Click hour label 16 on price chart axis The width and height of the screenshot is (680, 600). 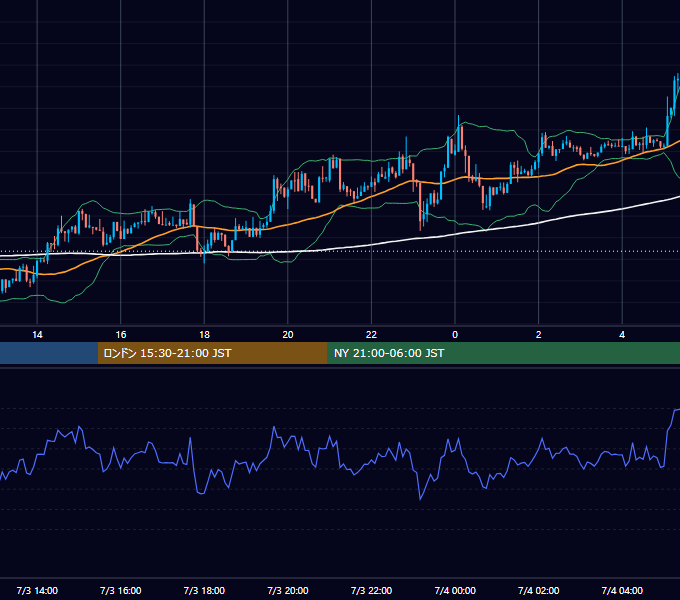(121, 335)
